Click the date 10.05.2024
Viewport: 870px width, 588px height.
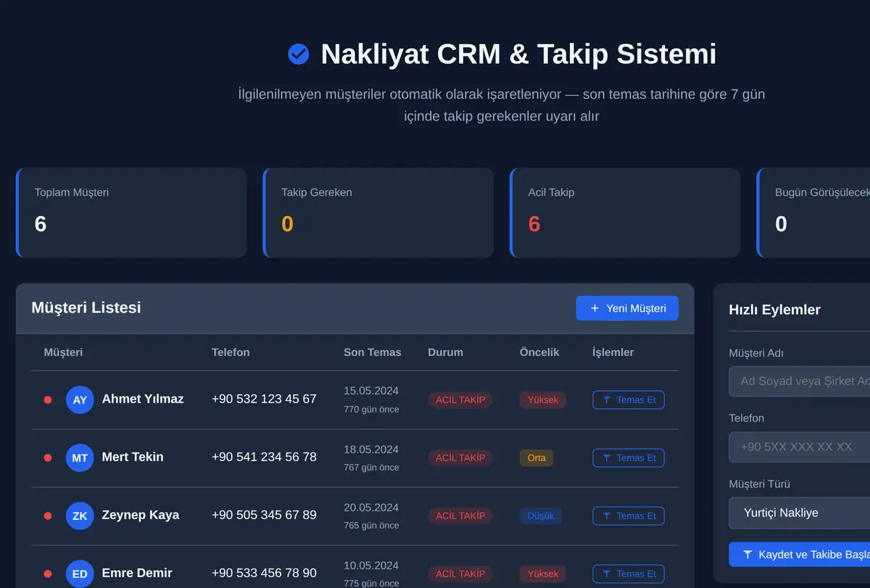pos(371,565)
